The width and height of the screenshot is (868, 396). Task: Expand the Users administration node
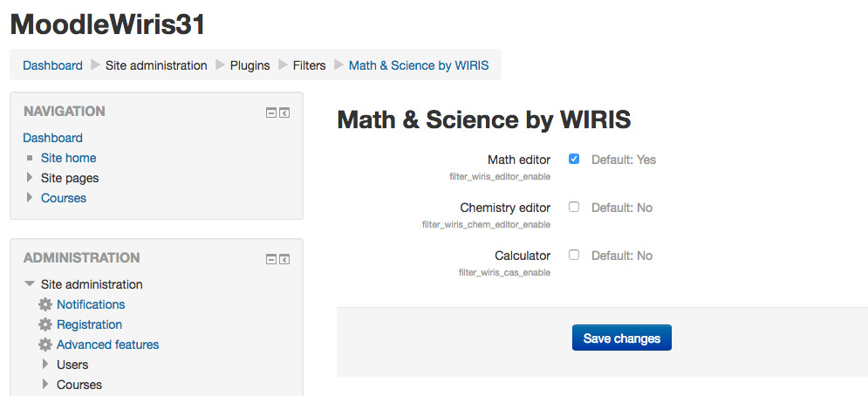click(45, 365)
